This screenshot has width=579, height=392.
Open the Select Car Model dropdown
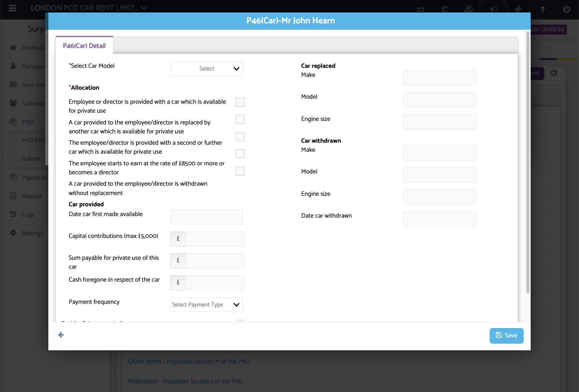click(207, 69)
